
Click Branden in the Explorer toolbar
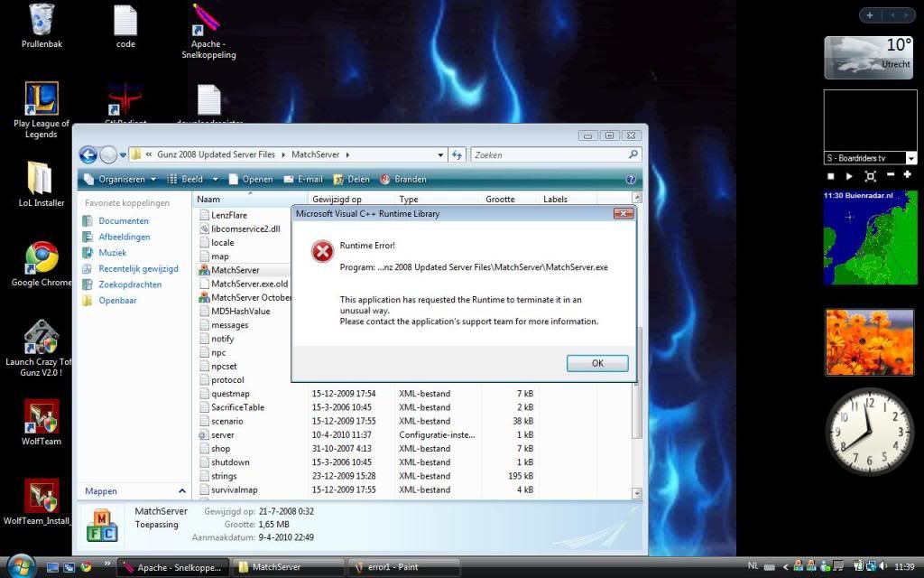point(403,179)
